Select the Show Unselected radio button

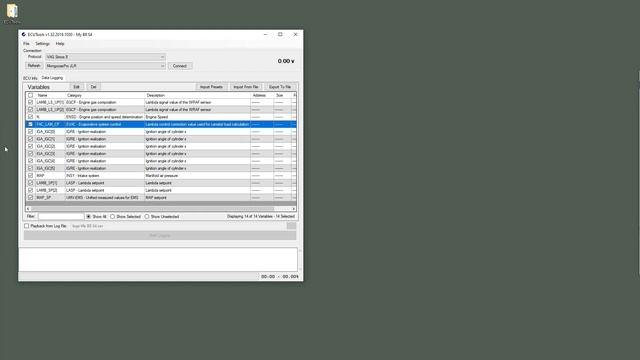pos(147,216)
